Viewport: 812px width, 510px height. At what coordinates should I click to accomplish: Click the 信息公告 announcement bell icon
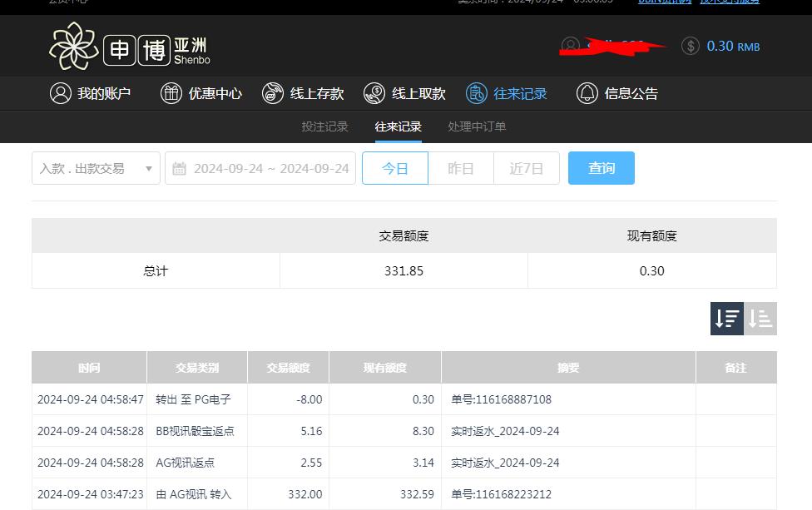(586, 93)
